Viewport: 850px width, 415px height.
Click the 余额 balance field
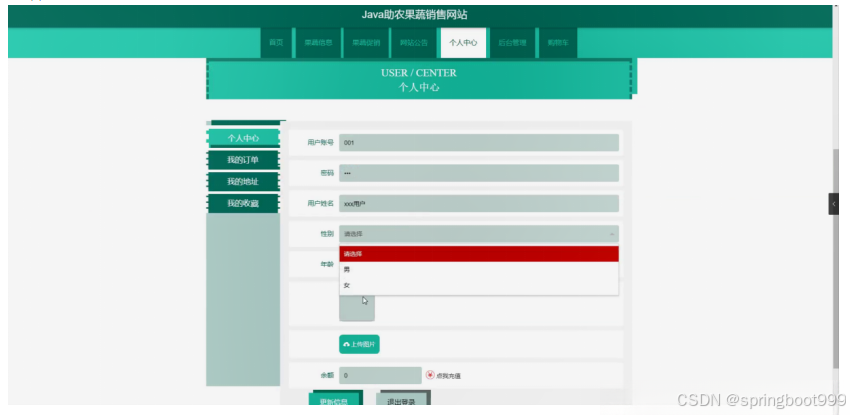[x=380, y=375]
